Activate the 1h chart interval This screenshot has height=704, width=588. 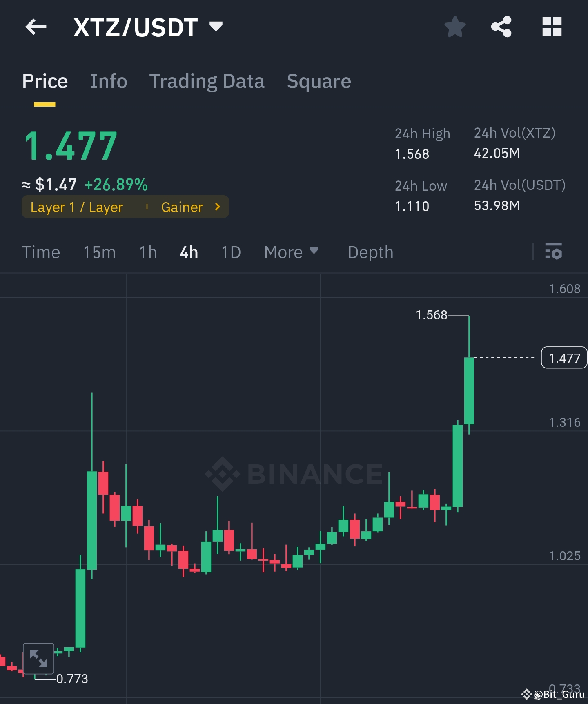click(147, 252)
